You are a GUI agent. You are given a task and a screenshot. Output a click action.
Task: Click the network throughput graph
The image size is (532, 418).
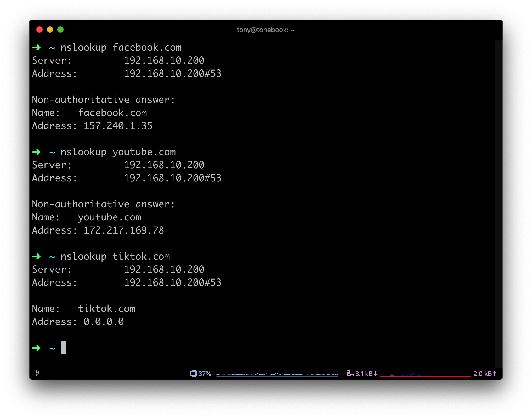point(426,375)
